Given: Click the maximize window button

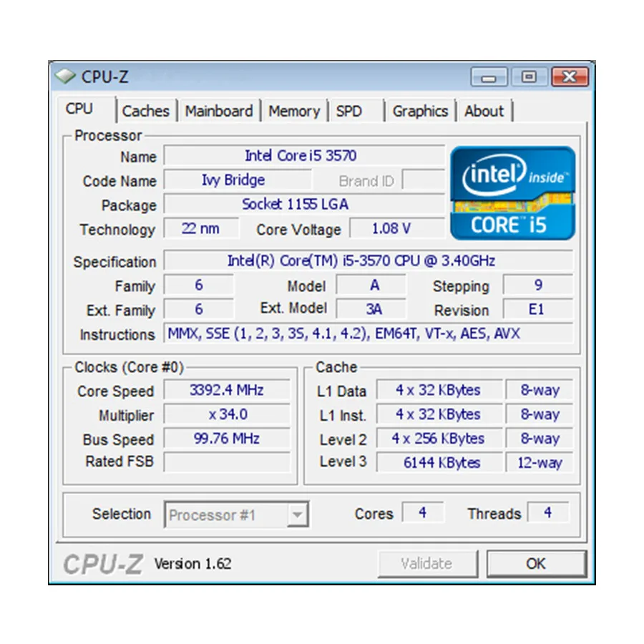Looking at the screenshot, I should coord(529,77).
